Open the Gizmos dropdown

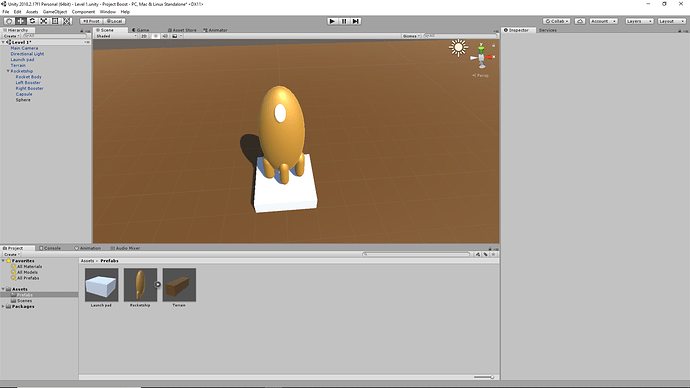pyautogui.click(x=411, y=36)
